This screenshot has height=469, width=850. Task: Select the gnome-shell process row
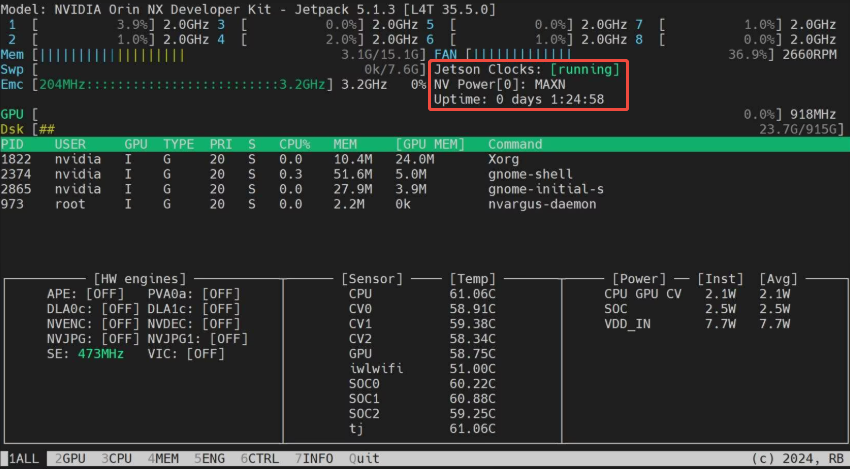click(x=425, y=174)
